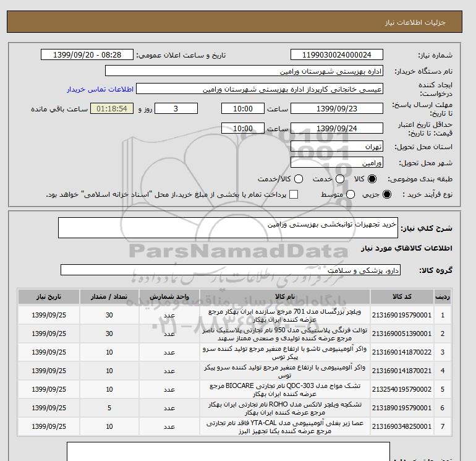Click the QDC-303 BIOCARE mattress item name
The image size is (476, 461).
285,390
